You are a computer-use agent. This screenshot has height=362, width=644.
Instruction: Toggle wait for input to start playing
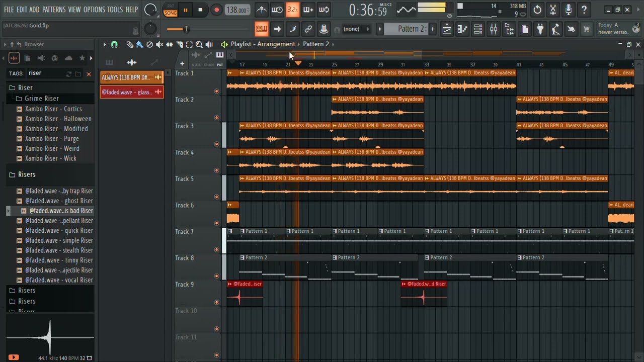(277, 10)
